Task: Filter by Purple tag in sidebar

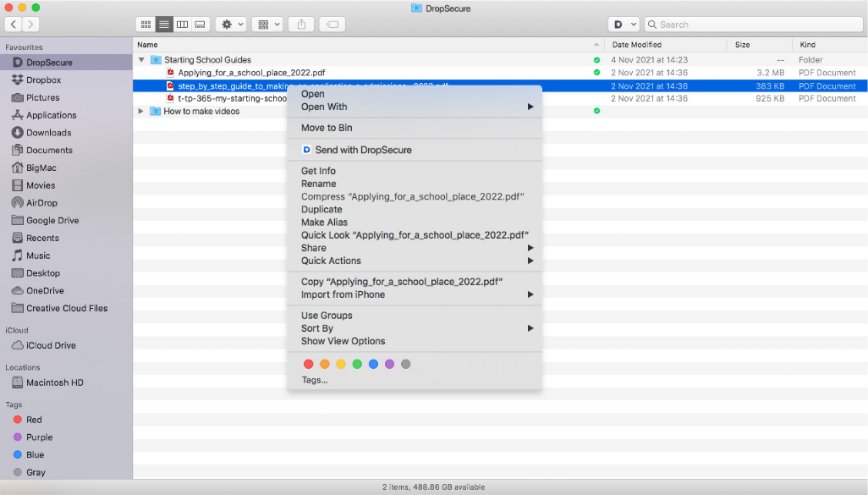Action: (x=66, y=437)
